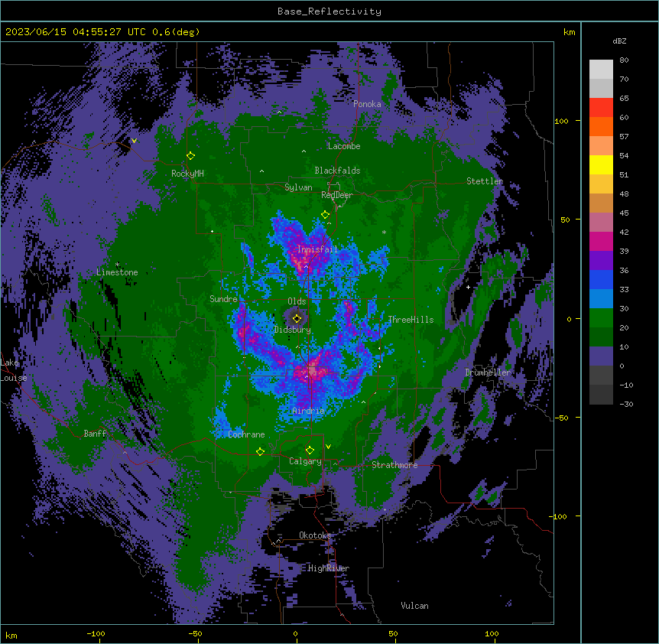The image size is (659, 644).
Task: Click the magenta 39-42 dBZ legend swatch
Action: 601,241
